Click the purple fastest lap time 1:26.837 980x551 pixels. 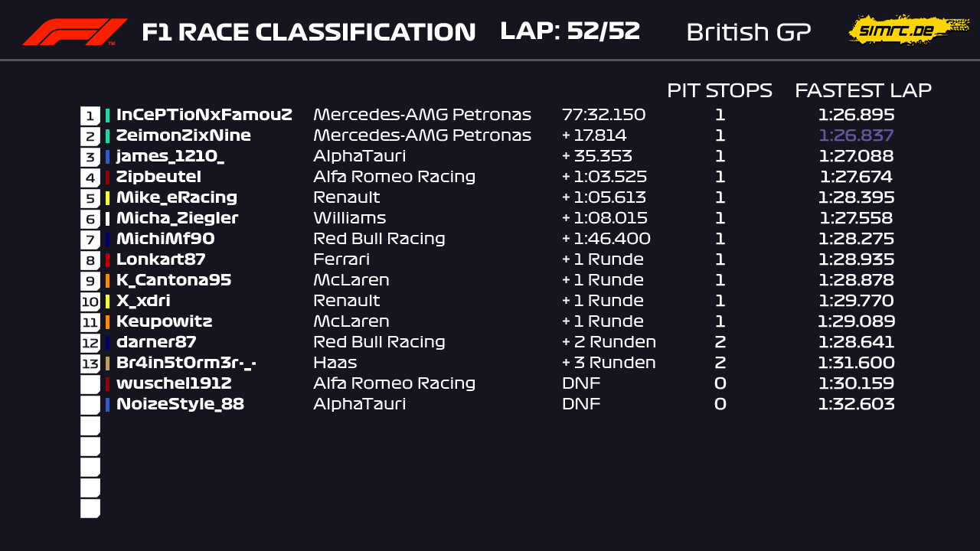click(x=856, y=135)
